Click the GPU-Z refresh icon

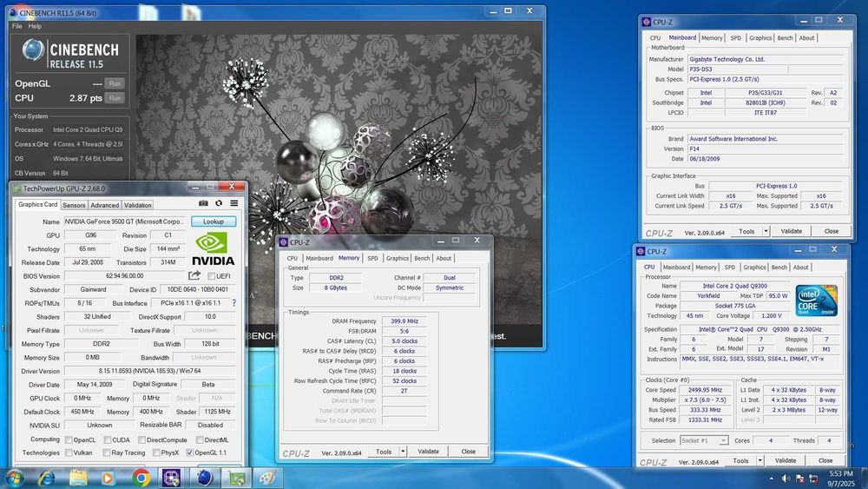219,205
